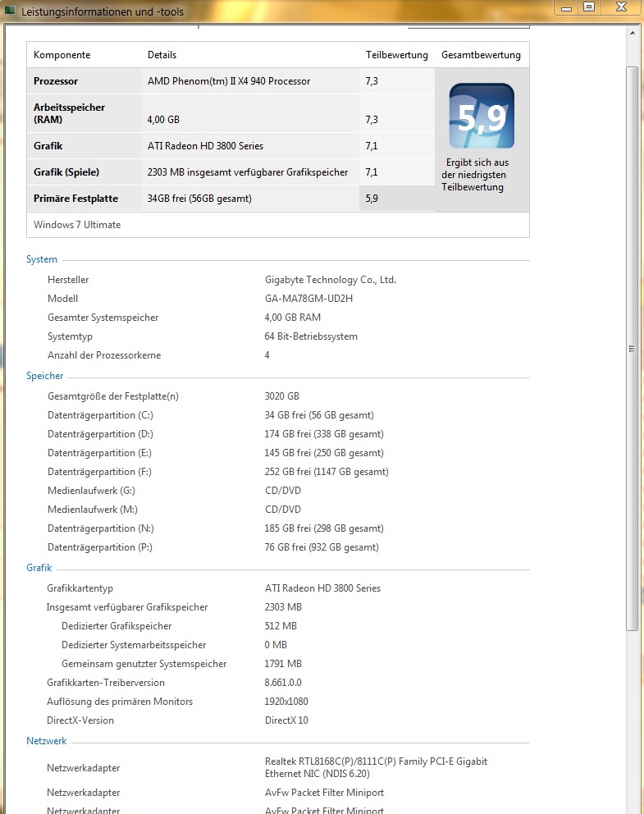
Task: Click the System section heading
Action: pos(42,259)
